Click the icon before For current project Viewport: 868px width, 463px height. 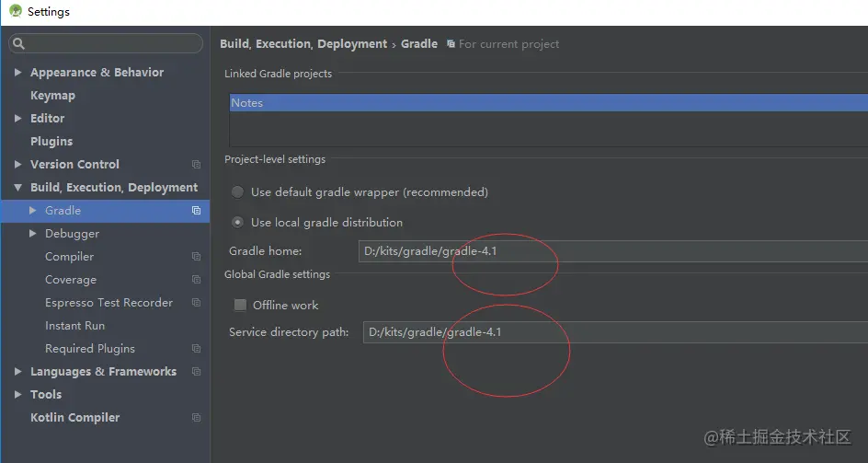451,44
